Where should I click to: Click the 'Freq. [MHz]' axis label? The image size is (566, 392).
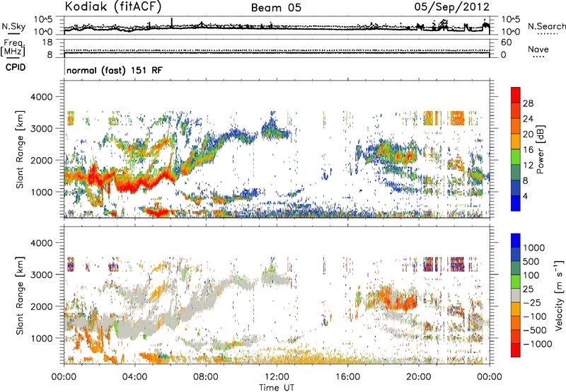pyautogui.click(x=13, y=48)
